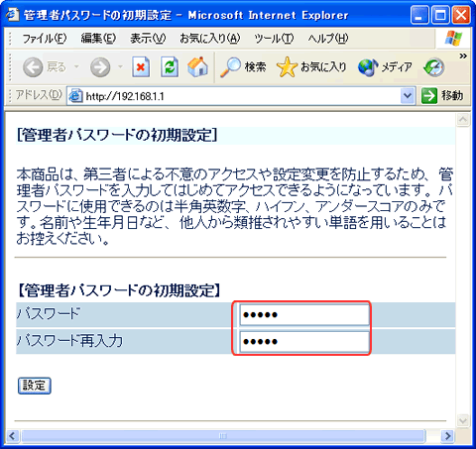Open the Back button history dropdown arrow
Image resolution: width=476 pixels, height=449 pixels.
click(x=76, y=66)
